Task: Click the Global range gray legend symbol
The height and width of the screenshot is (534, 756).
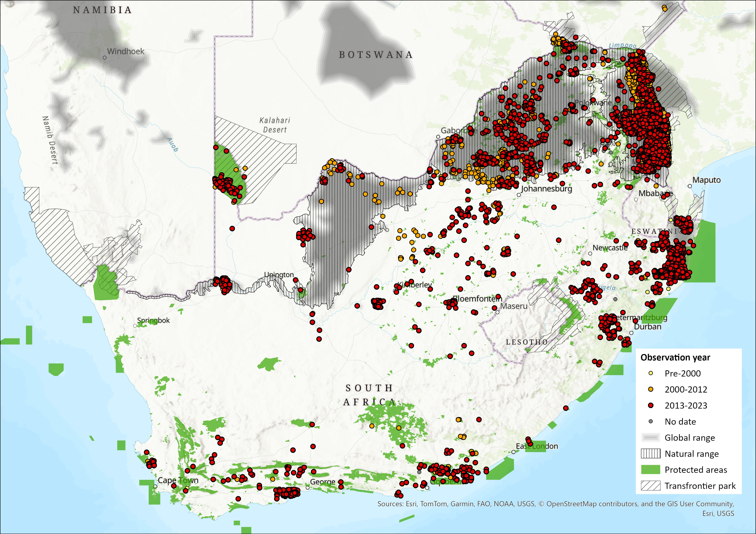Action: 650,438
